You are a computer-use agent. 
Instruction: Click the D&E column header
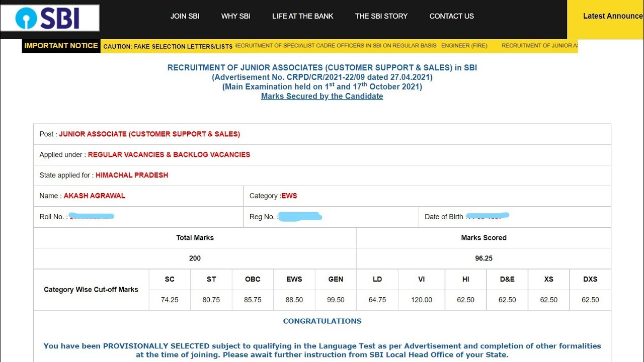click(x=507, y=279)
